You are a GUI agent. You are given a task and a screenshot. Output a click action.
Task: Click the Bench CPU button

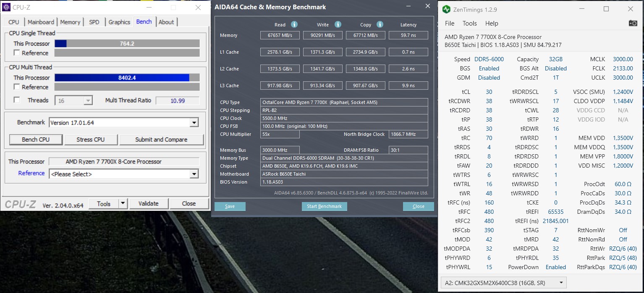(x=36, y=140)
